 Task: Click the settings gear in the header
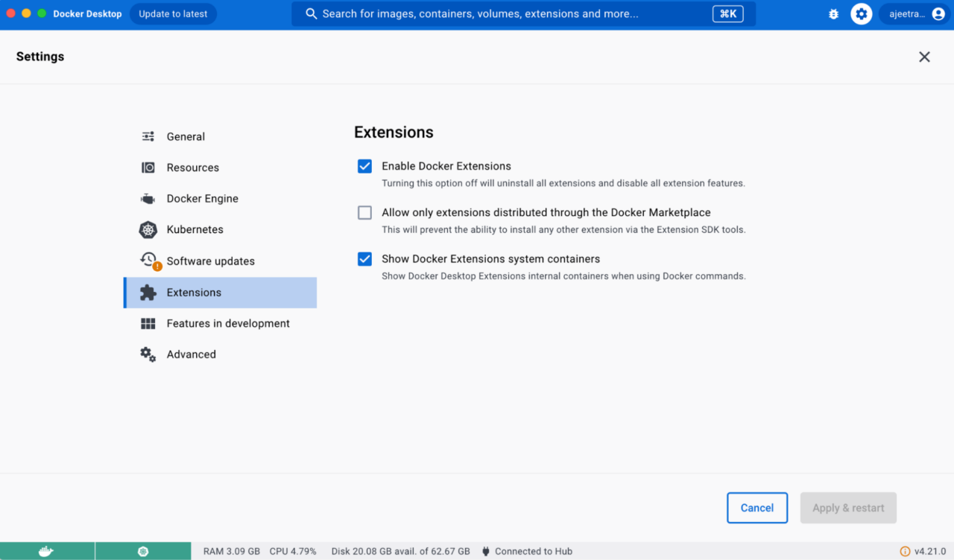[x=861, y=13]
